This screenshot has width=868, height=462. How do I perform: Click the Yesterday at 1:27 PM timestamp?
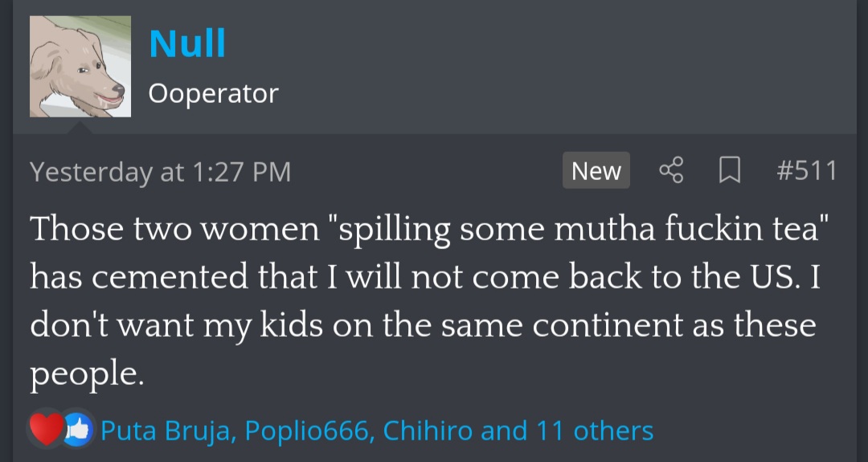tap(160, 171)
